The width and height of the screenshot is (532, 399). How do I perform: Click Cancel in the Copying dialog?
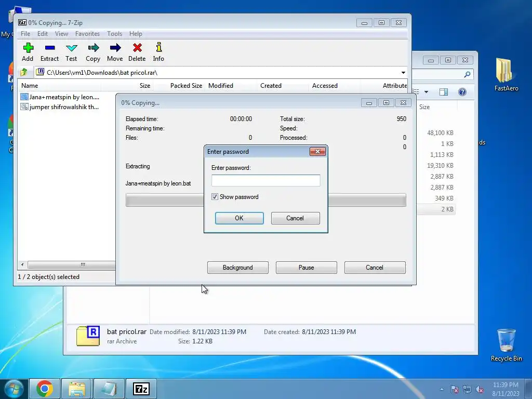pyautogui.click(x=375, y=268)
